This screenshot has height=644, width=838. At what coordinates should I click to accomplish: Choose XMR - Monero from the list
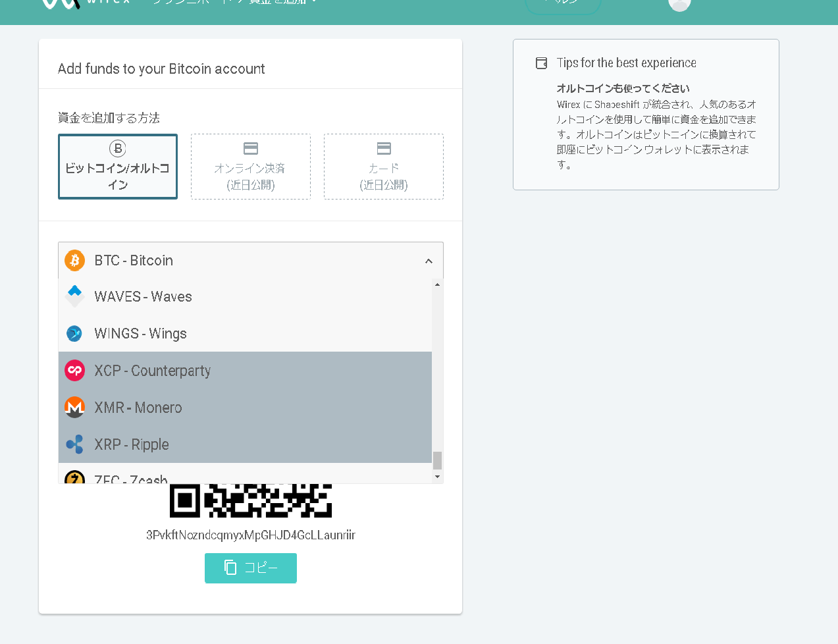tap(245, 408)
